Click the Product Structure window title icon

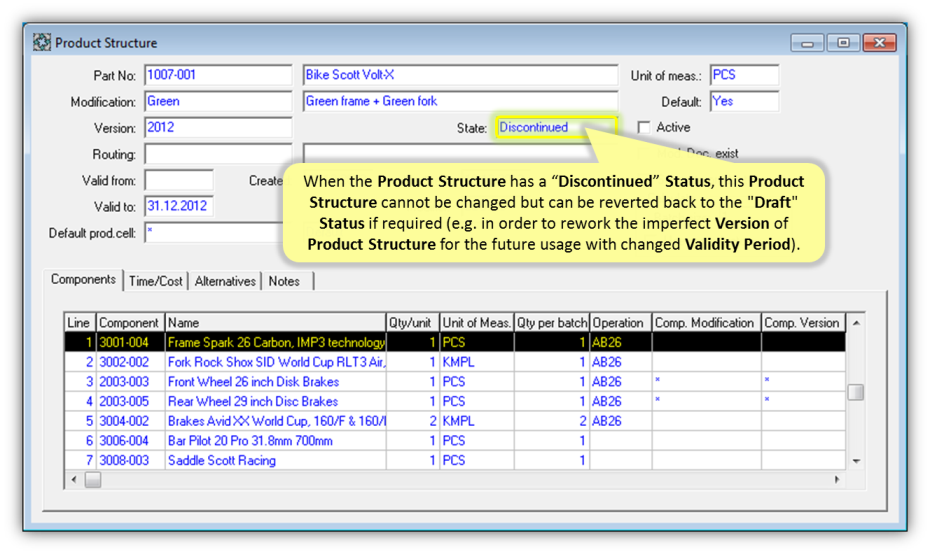tap(42, 43)
